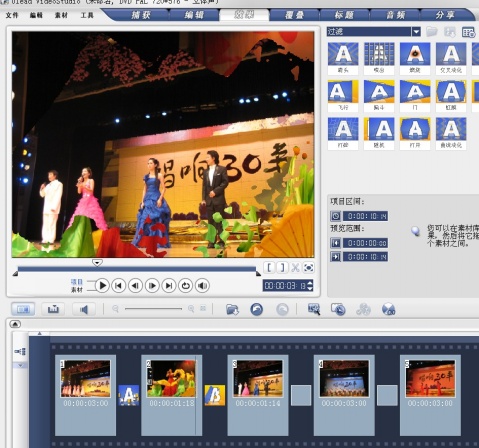Screen dimensions: 479x448
Task: Enlarge the preview window icon
Action: coord(309,267)
